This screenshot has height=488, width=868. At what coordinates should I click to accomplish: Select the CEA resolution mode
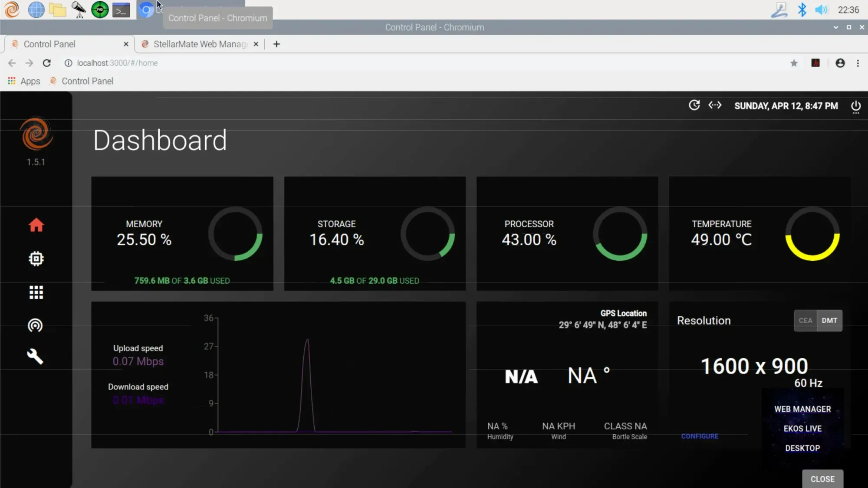805,321
